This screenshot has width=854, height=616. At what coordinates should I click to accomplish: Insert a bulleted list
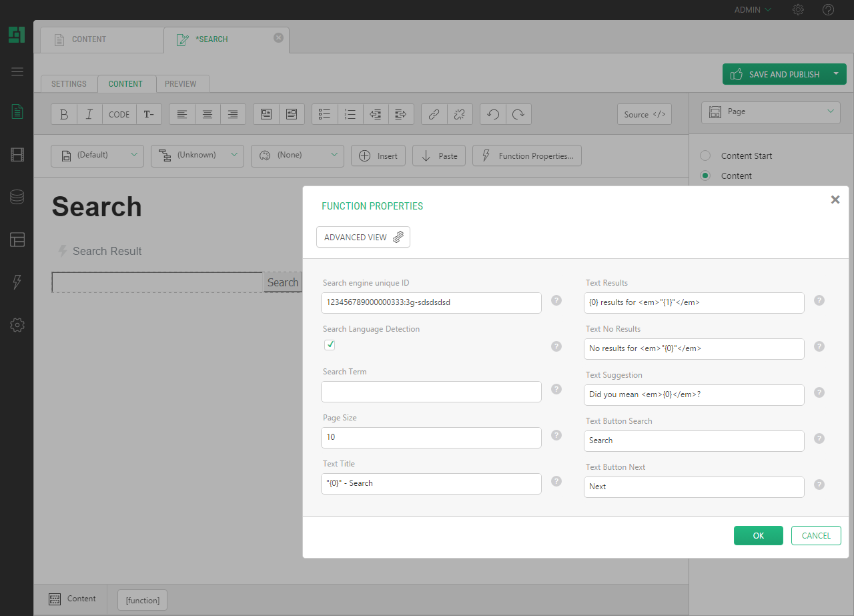click(325, 114)
